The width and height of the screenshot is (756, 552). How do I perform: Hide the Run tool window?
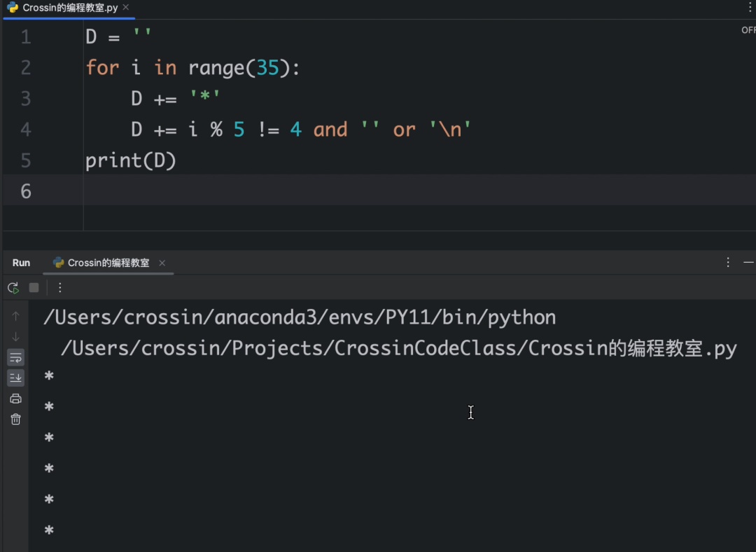748,262
